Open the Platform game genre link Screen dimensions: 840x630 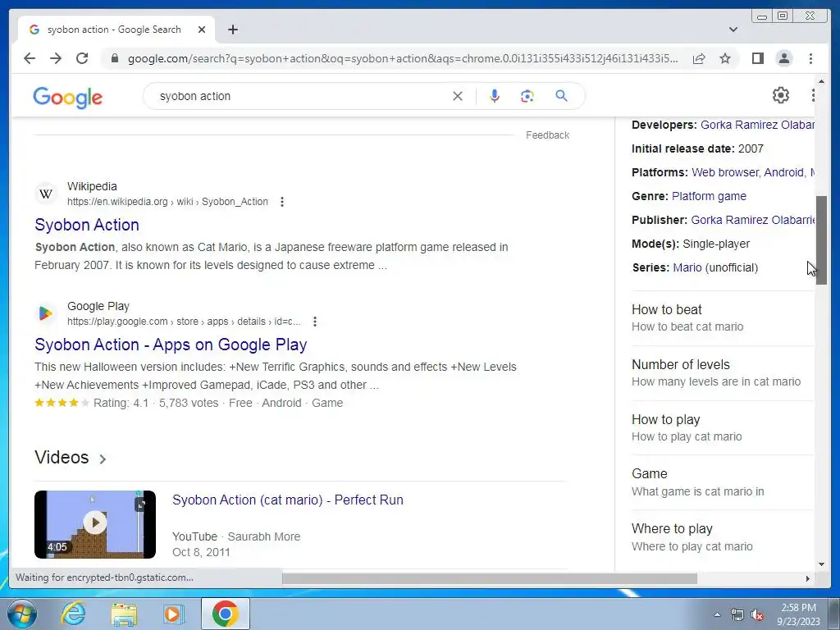click(x=709, y=196)
